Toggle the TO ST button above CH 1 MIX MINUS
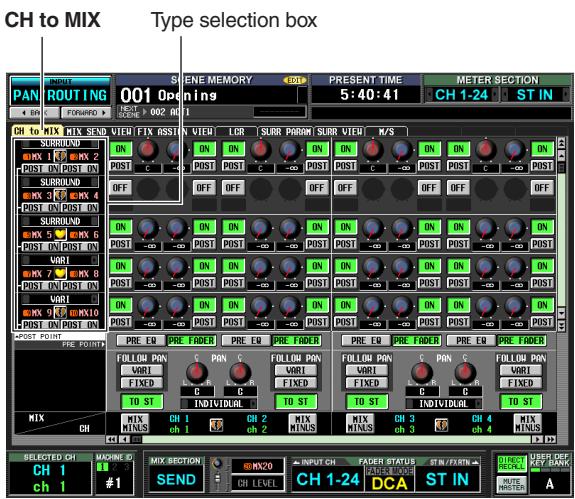 click(142, 401)
